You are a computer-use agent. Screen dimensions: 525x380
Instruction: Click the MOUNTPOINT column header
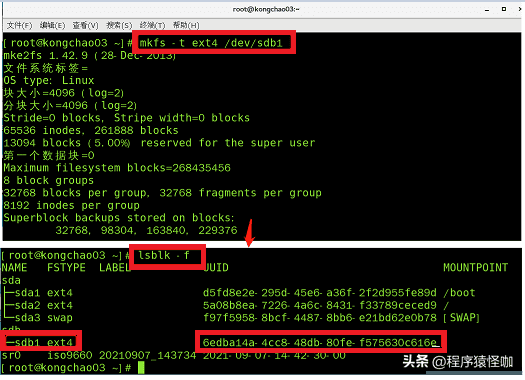pyautogui.click(x=475, y=268)
